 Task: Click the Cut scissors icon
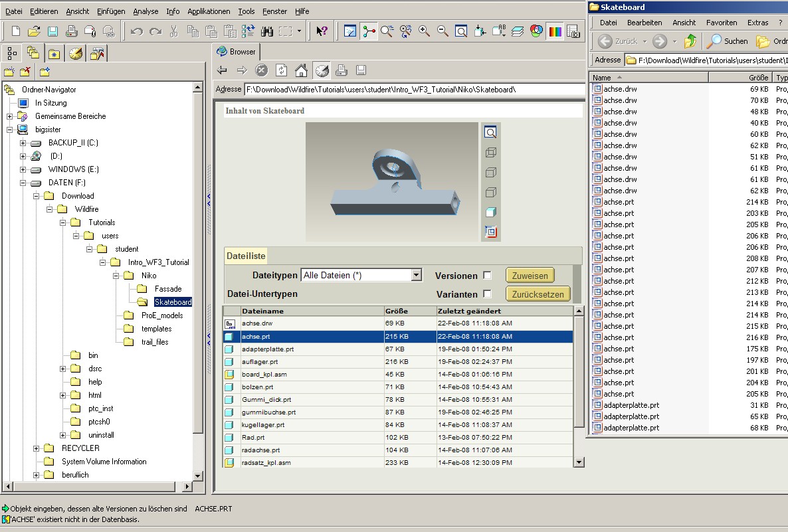(174, 31)
